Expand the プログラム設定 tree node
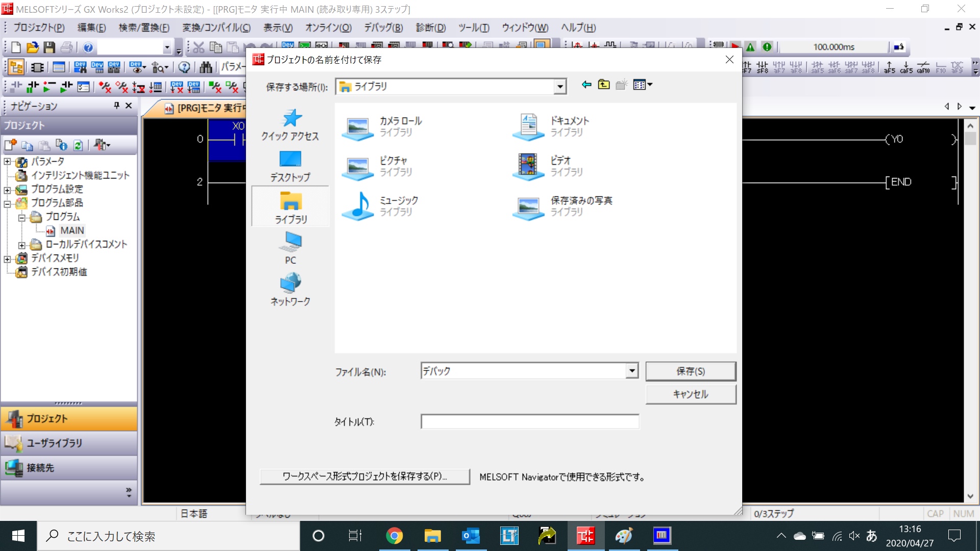Viewport: 980px width, 551px height. [7, 190]
